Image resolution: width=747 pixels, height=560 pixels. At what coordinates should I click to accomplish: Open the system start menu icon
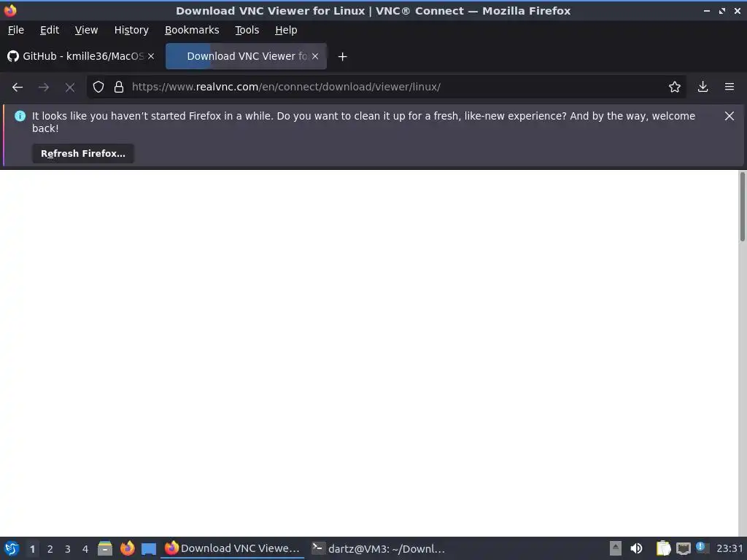[x=12, y=548]
